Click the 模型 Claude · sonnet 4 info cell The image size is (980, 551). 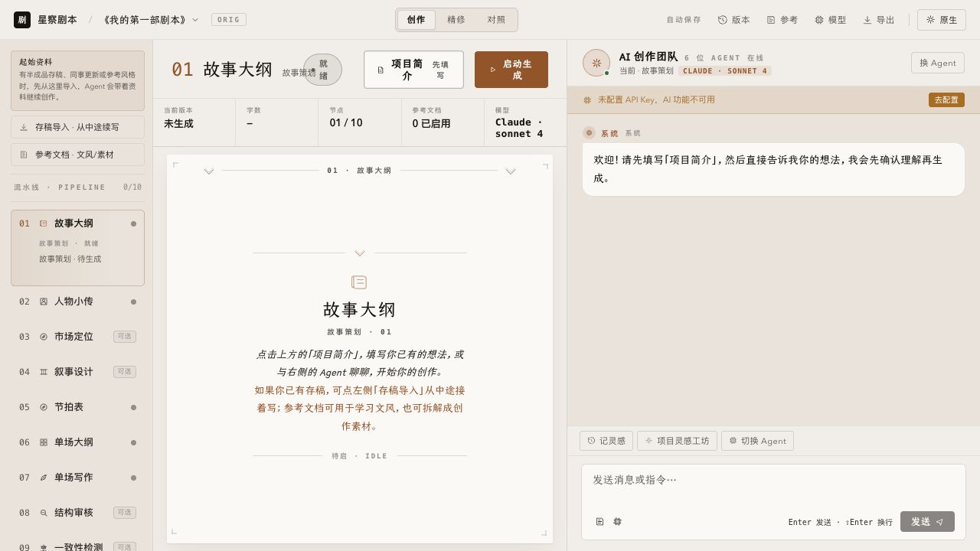click(525, 122)
